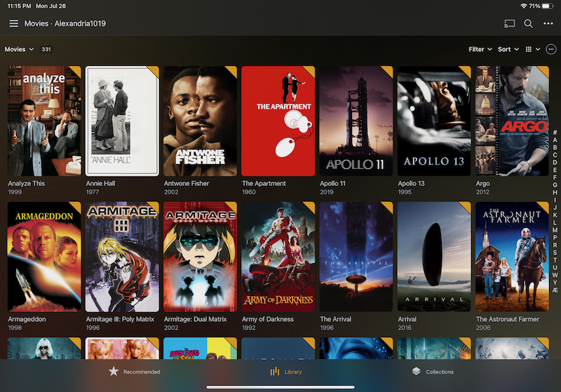Open search with the magnifier icon

pyautogui.click(x=529, y=24)
